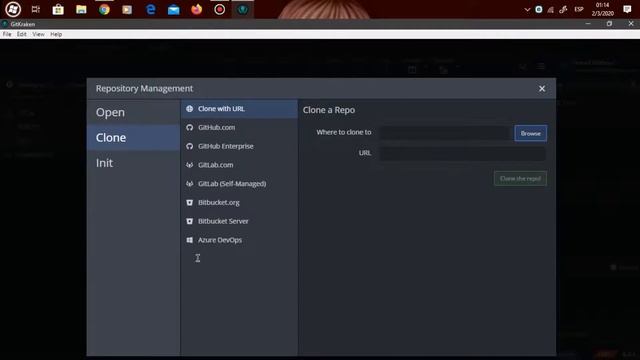Open the View menu
Screen dimensions: 640x360
38,34
